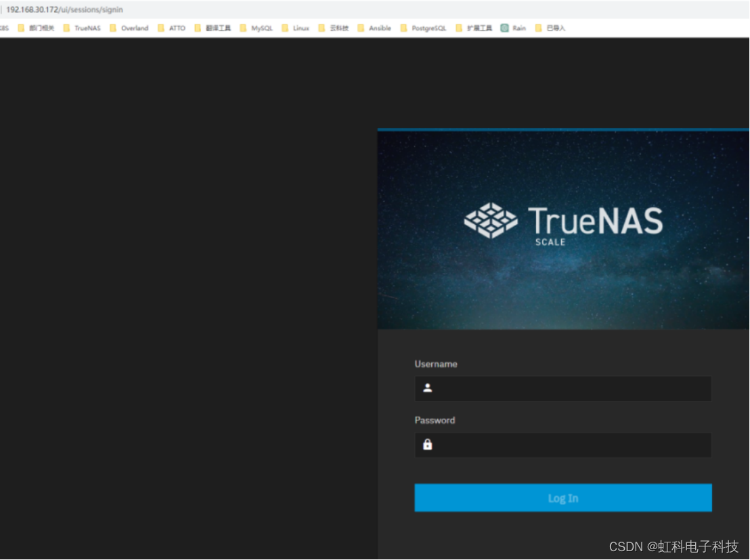Open the 已导入 bookmark folder
This screenshot has width=750, height=560.
pyautogui.click(x=550, y=28)
